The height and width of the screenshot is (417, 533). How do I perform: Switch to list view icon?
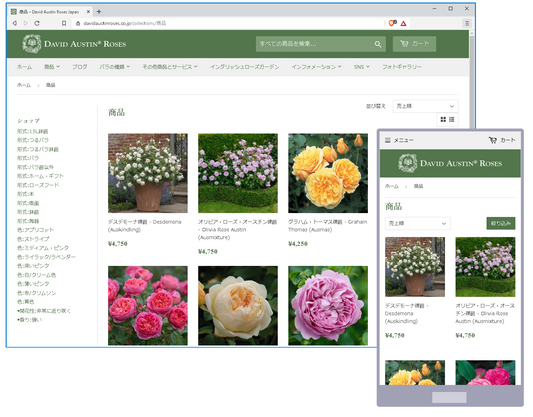pyautogui.click(x=451, y=119)
